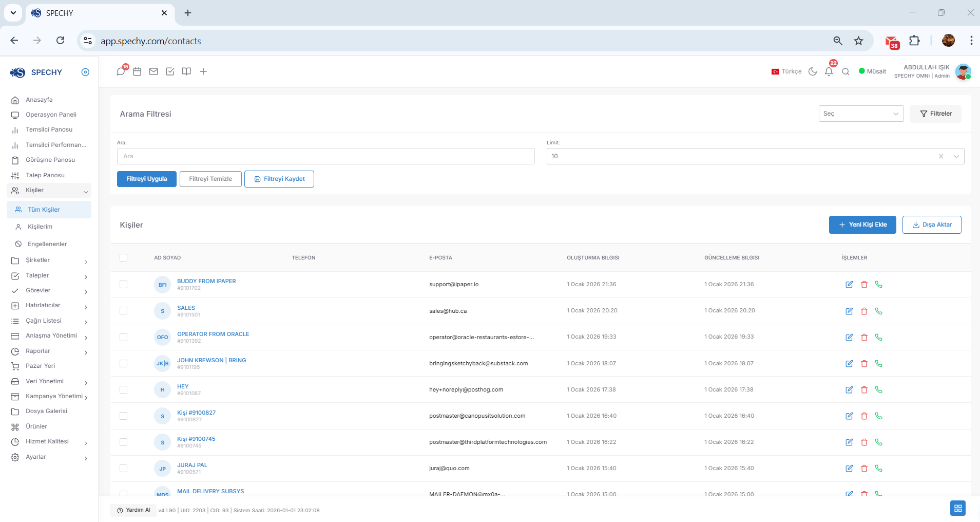Check the JOHN KREWSON | BRING row checkbox

point(123,363)
